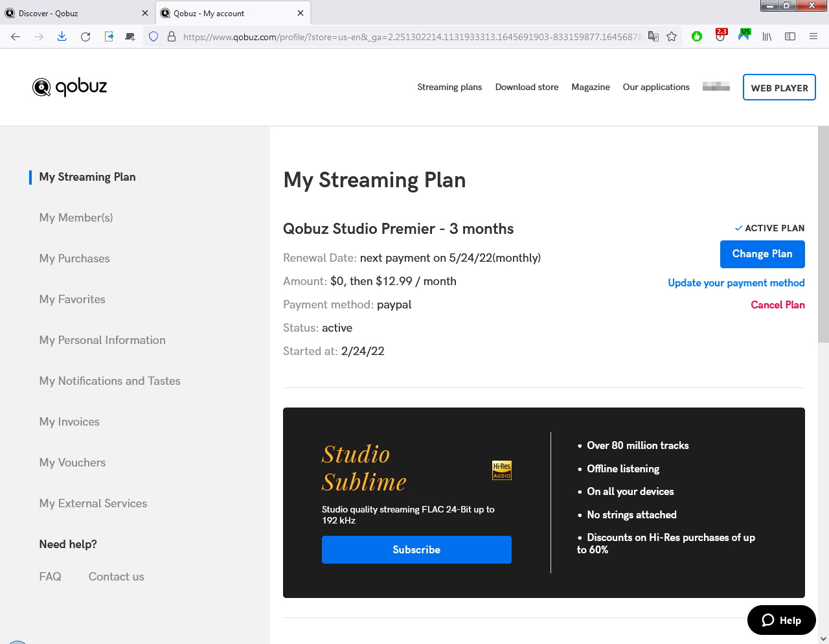Click the 'Started at: 2/24/22' text

click(x=334, y=351)
